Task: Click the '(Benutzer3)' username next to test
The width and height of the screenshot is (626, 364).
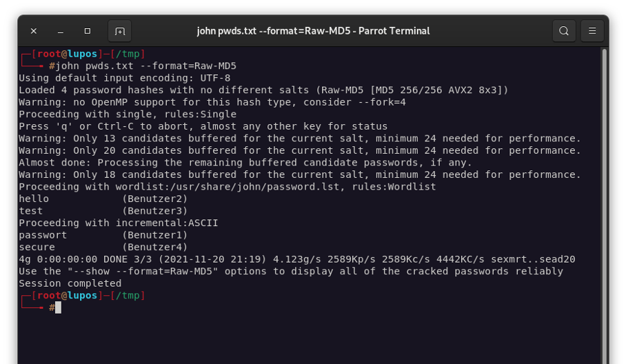Action: click(154, 211)
